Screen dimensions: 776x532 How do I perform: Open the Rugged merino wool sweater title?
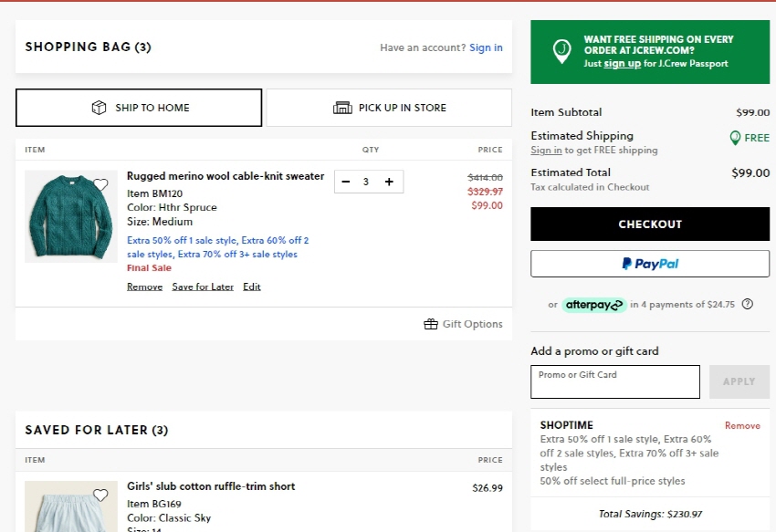click(225, 176)
